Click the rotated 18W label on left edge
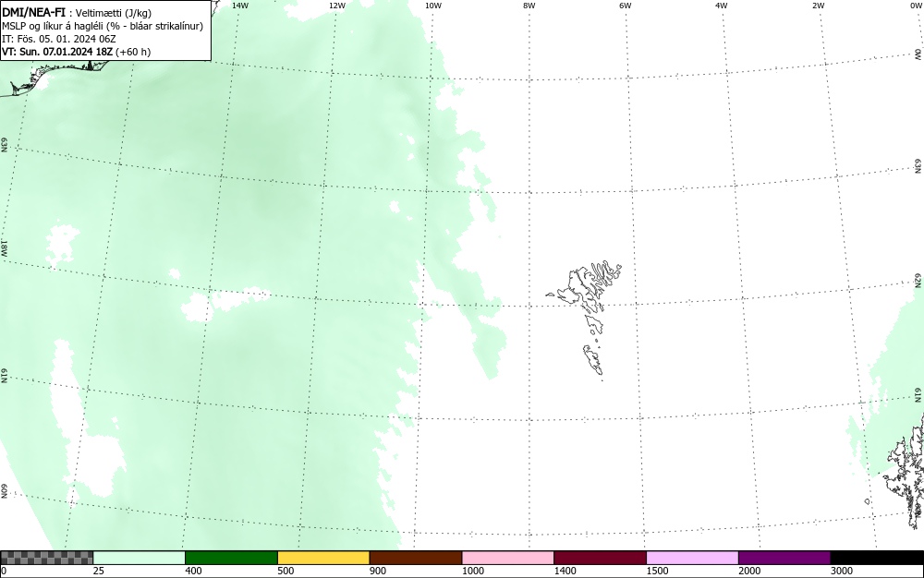This screenshot has width=924, height=578. coord(4,247)
